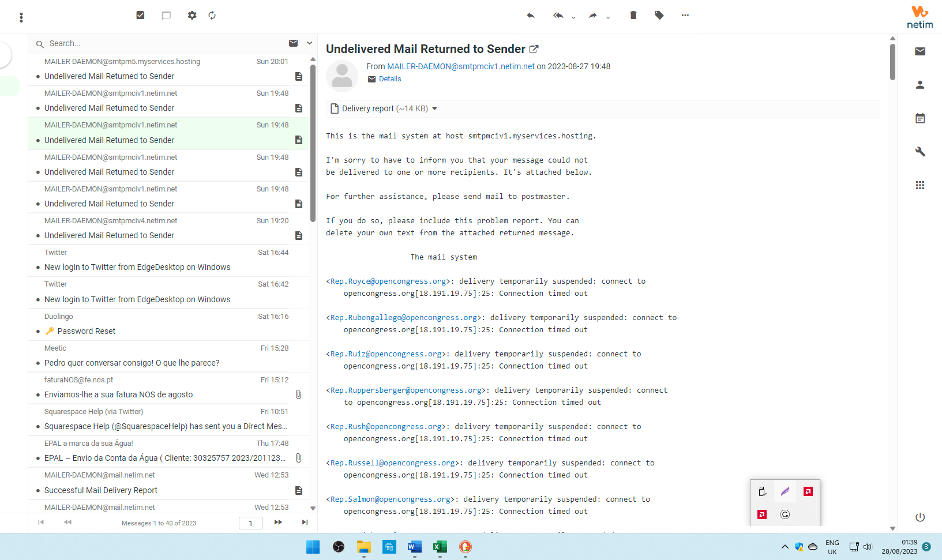Open the message list settings gear
Viewport: 942px width, 560px height.
coord(192,16)
